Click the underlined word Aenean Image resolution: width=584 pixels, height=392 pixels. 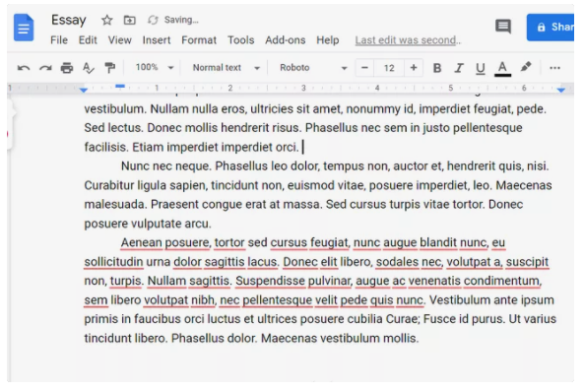click(x=142, y=242)
